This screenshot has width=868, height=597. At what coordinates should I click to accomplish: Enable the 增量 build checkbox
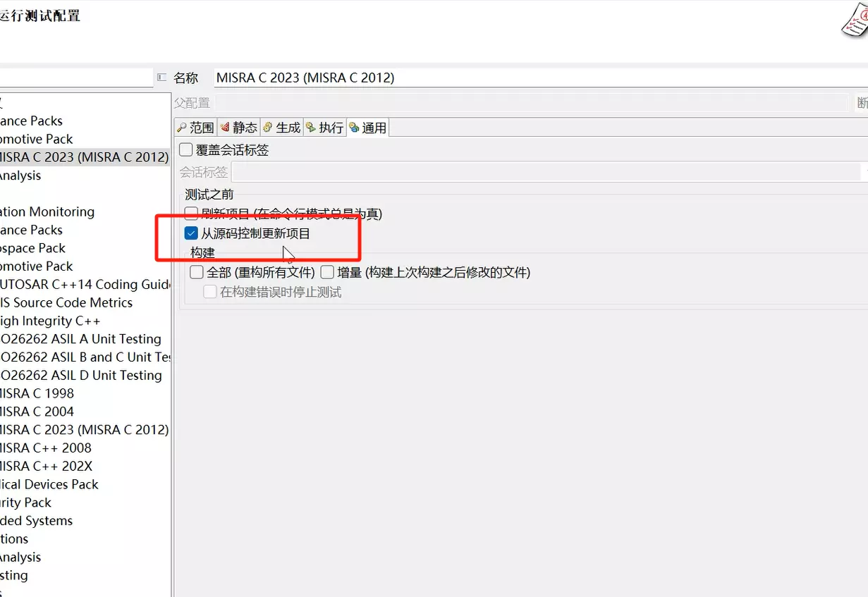coord(327,272)
